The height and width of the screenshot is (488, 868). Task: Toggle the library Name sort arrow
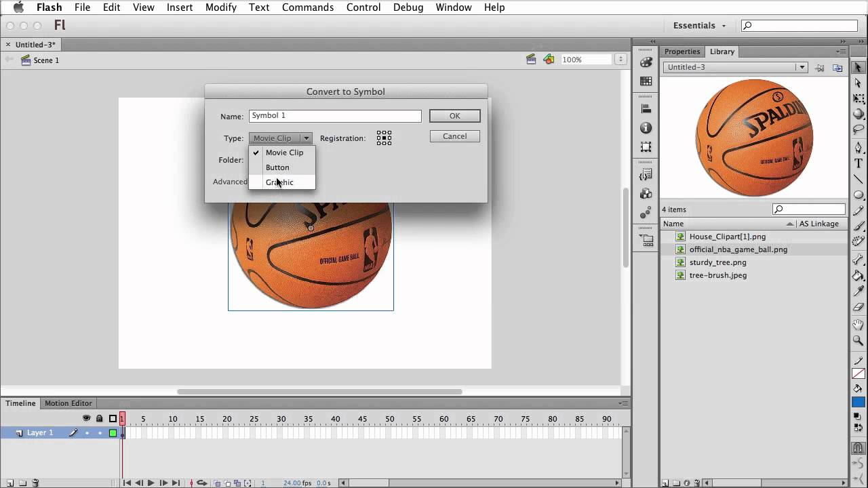(x=790, y=224)
